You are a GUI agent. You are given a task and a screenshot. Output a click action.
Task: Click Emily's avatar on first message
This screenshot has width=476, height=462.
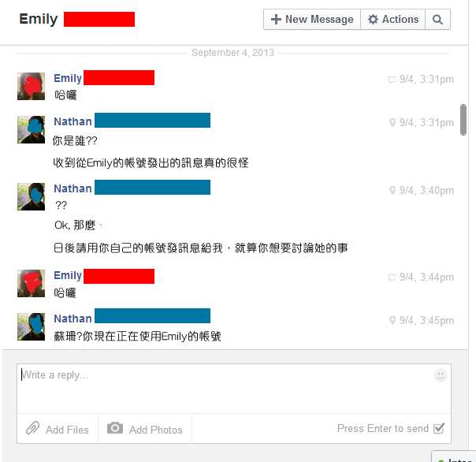31,86
